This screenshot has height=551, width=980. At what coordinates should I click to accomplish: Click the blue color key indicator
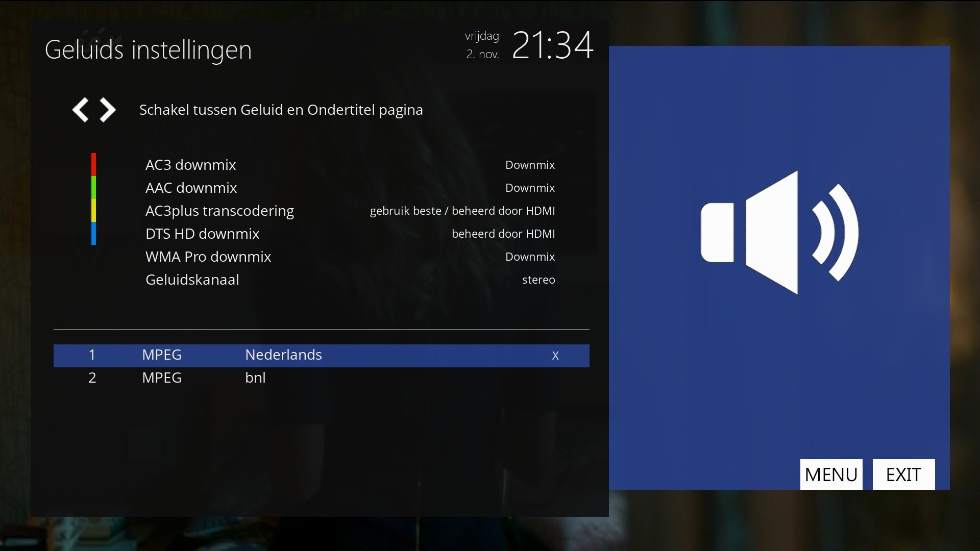click(93, 233)
